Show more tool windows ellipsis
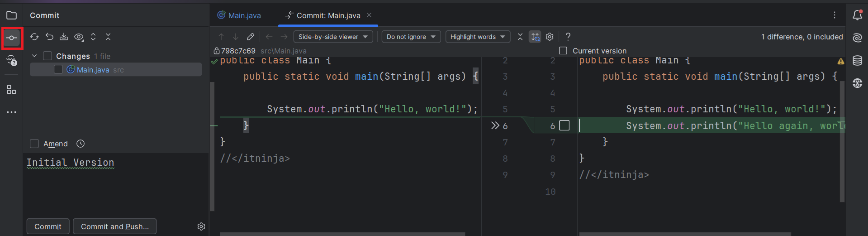The width and height of the screenshot is (868, 236). [x=12, y=112]
